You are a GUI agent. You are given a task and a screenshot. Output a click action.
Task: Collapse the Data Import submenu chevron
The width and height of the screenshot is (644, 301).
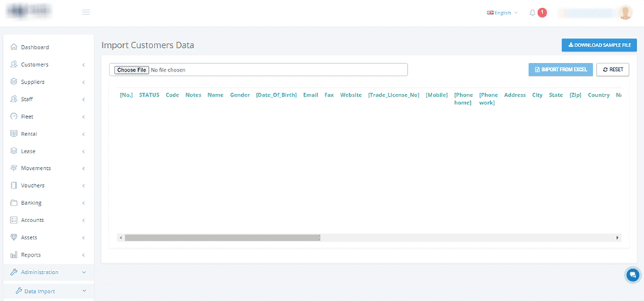pyautogui.click(x=84, y=291)
